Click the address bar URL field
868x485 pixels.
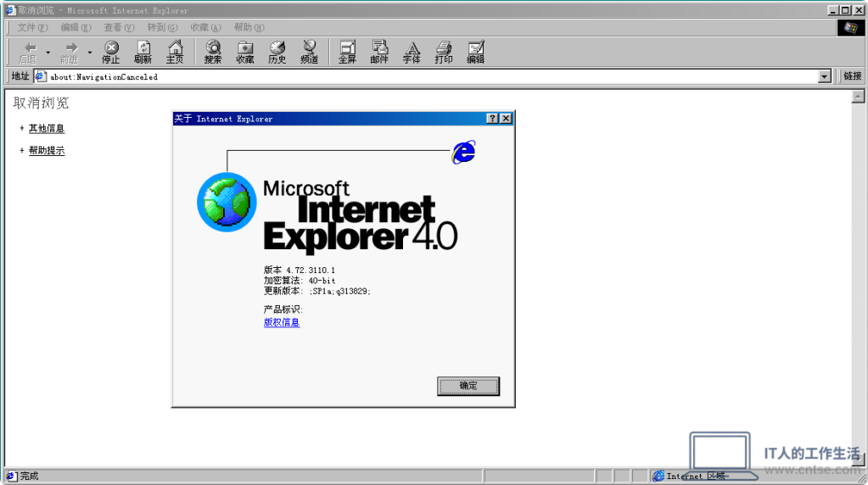[x=432, y=77]
